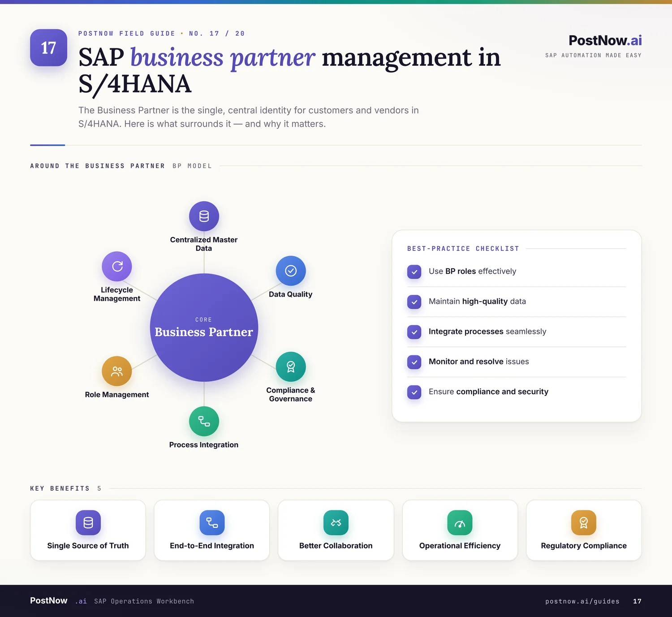The height and width of the screenshot is (617, 672).
Task: Click the number 17 guide badge
Action: (x=48, y=47)
